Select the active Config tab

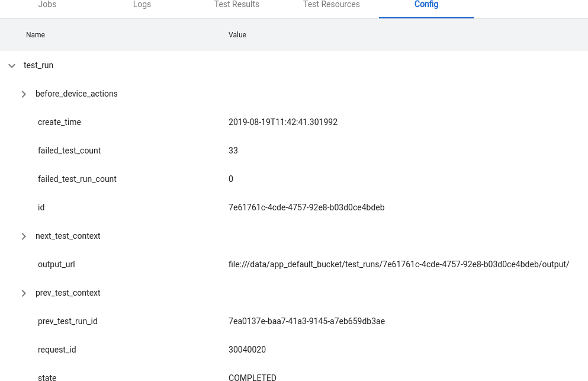click(x=426, y=5)
